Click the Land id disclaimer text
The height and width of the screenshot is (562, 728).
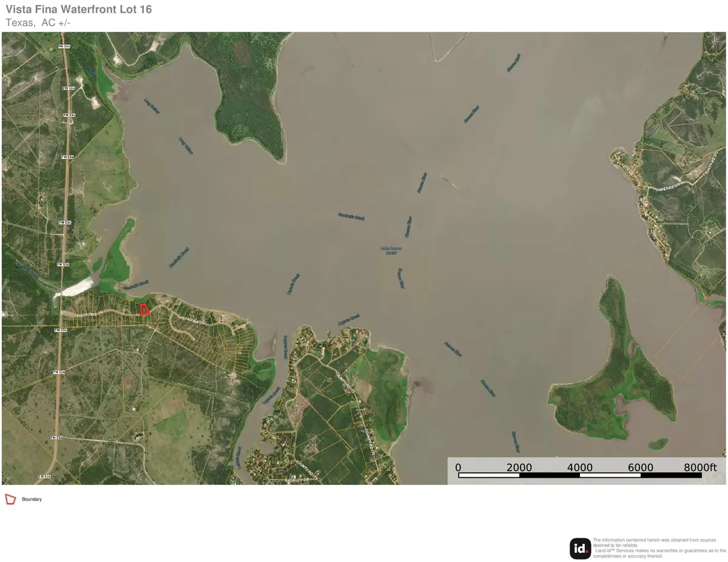click(x=659, y=548)
